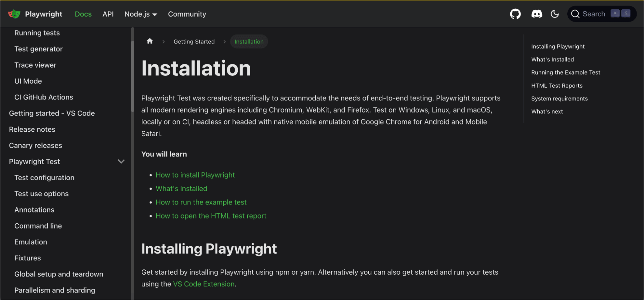Open the Community navigation item
644x300 pixels.
(x=187, y=14)
